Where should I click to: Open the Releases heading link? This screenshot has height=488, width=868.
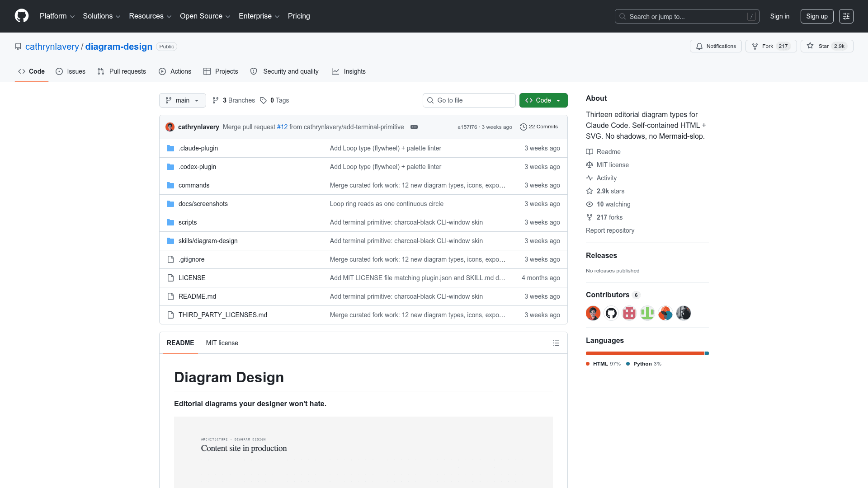tap(601, 256)
